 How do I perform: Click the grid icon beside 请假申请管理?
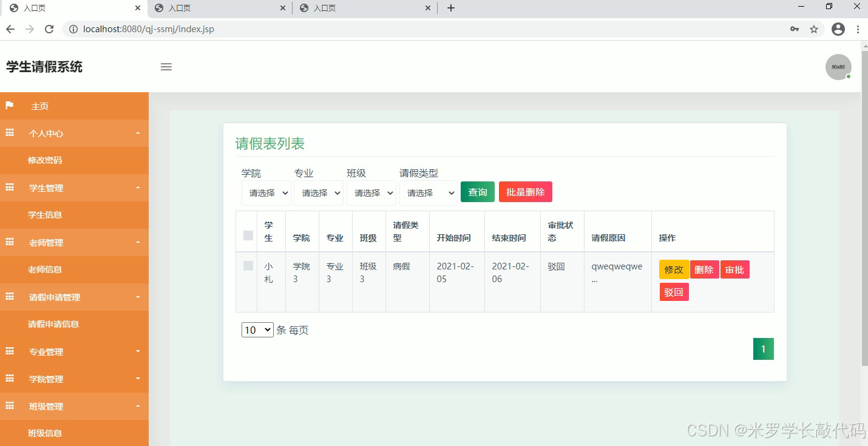click(x=9, y=297)
